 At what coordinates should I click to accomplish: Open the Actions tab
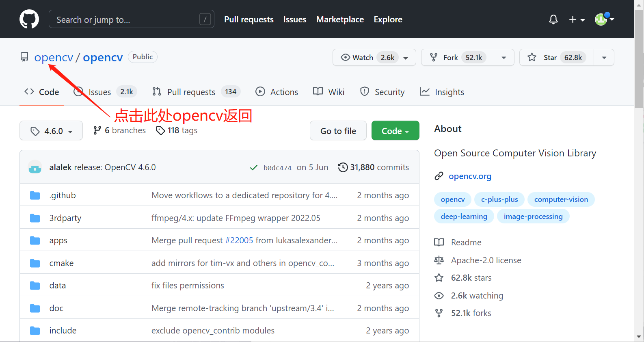coord(277,92)
